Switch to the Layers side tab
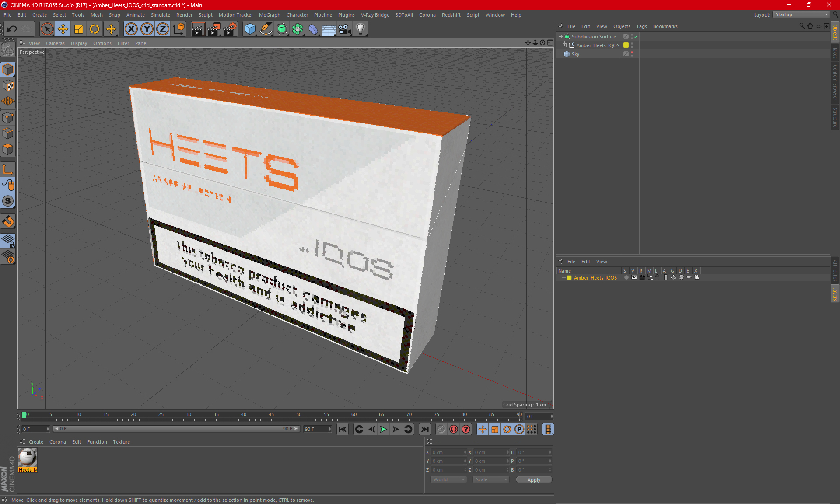 (x=835, y=294)
